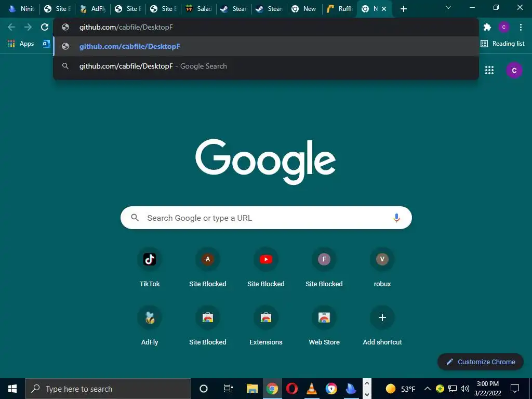
Task: Open the Google account avatar on the page
Action: coord(514,70)
